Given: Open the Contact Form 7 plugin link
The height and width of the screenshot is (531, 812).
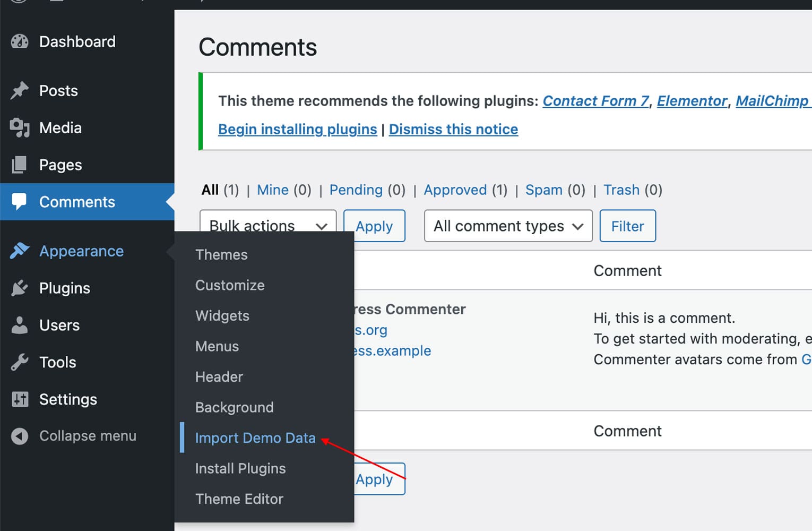Looking at the screenshot, I should coord(595,101).
